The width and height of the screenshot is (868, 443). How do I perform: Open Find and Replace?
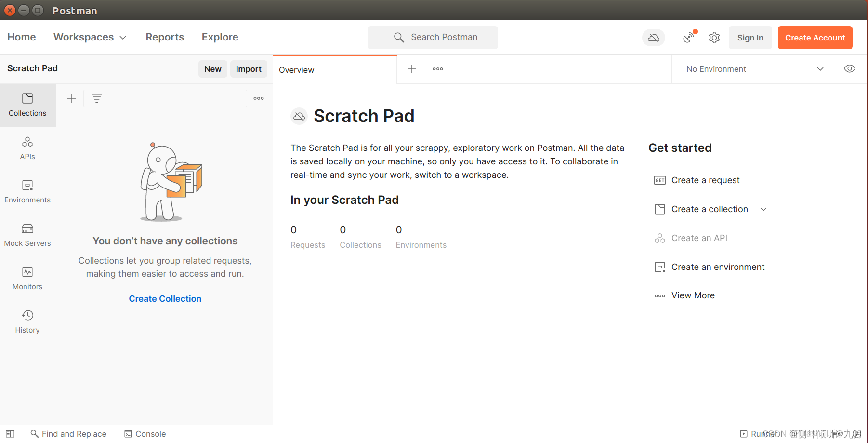pos(68,434)
